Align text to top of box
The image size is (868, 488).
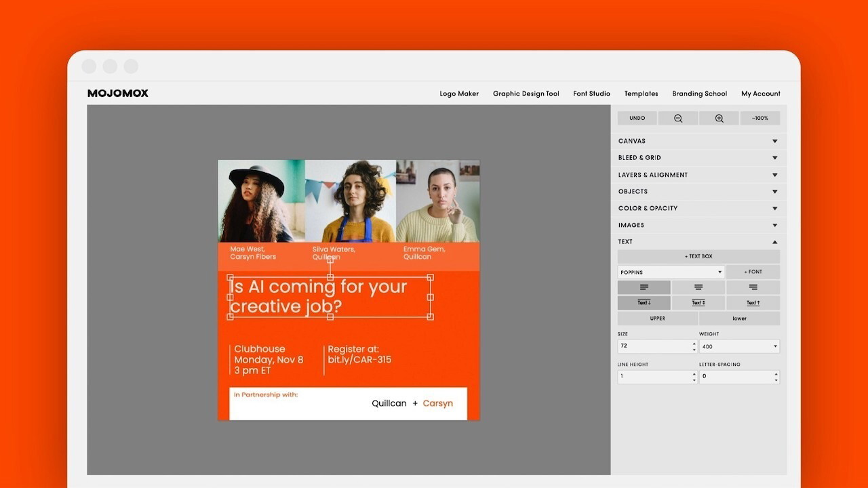point(753,303)
